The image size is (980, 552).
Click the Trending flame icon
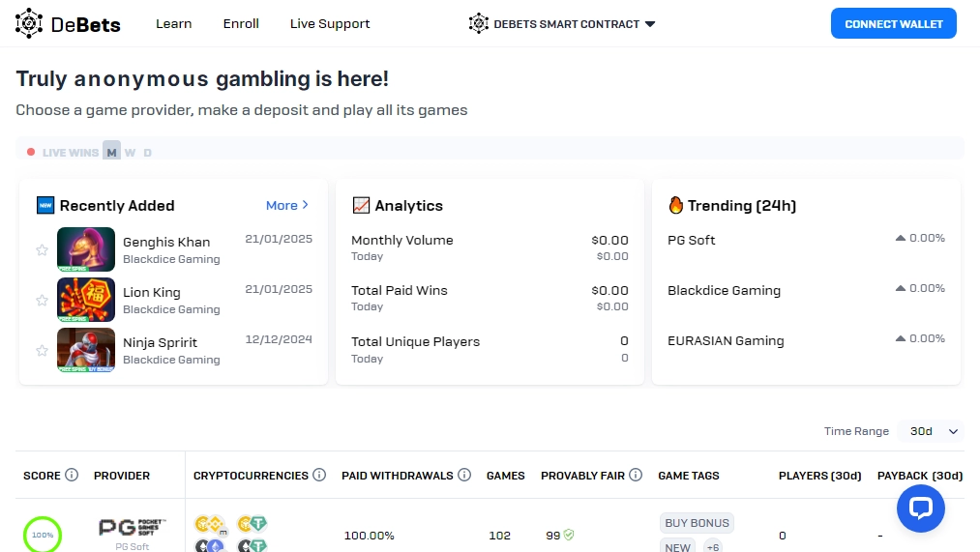click(x=675, y=205)
